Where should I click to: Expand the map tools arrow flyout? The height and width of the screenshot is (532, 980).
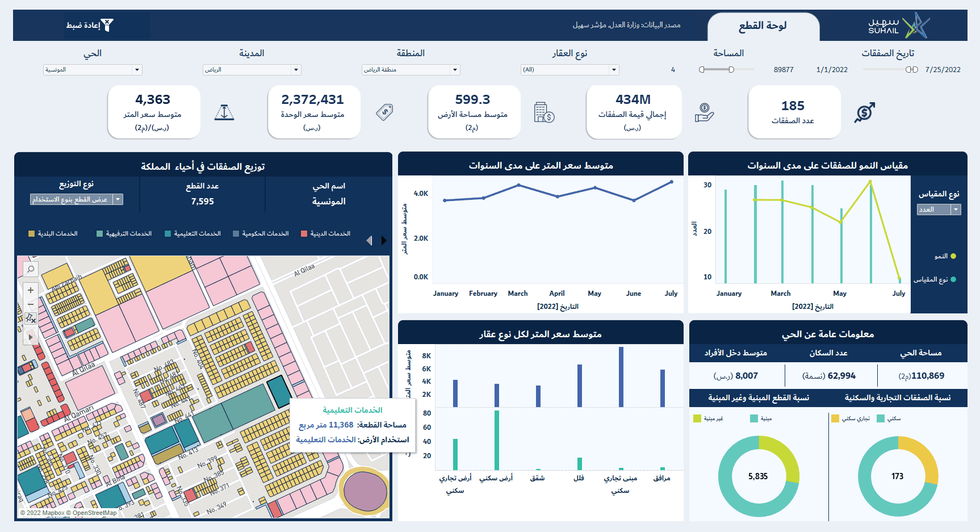[x=31, y=337]
